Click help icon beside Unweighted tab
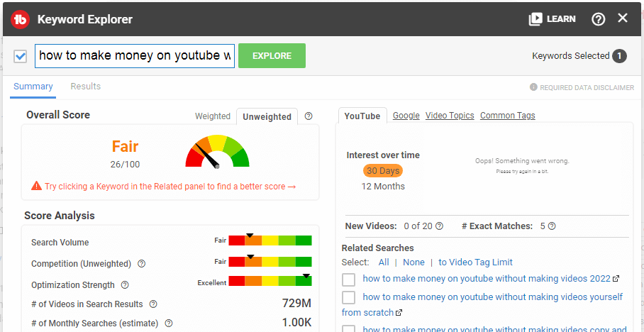Image resolution: width=644 pixels, height=332 pixels. pos(309,116)
